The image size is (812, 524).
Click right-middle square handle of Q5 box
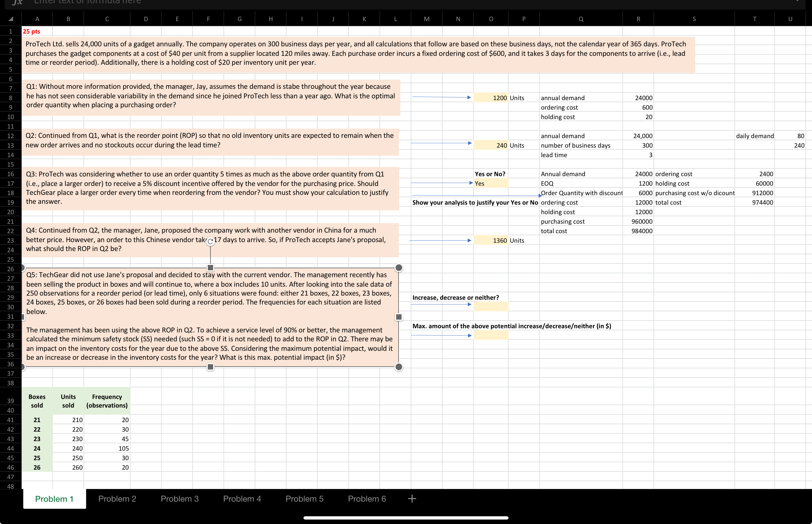coord(399,317)
